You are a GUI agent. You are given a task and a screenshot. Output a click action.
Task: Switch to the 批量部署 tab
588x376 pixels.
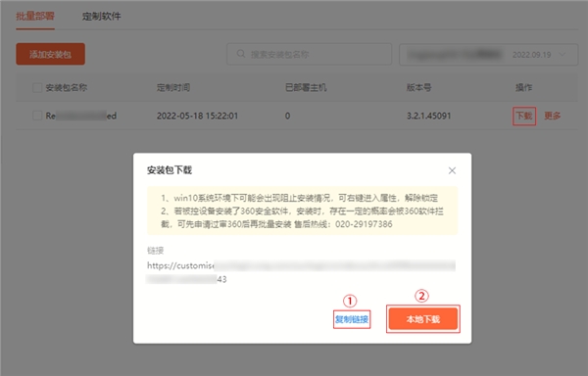tap(35, 16)
